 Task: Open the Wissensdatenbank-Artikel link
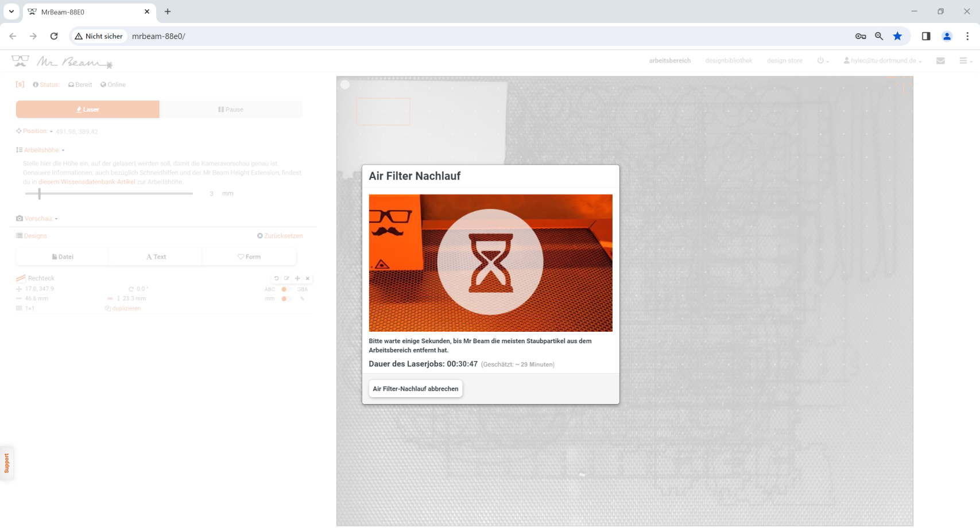[x=87, y=182]
